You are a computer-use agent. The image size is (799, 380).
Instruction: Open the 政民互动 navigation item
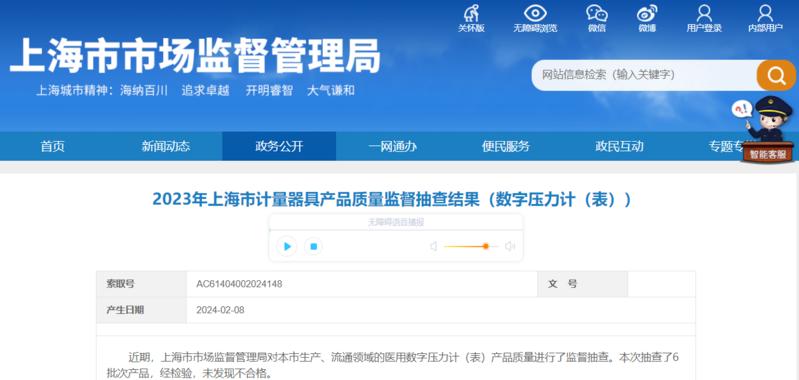coord(619,147)
